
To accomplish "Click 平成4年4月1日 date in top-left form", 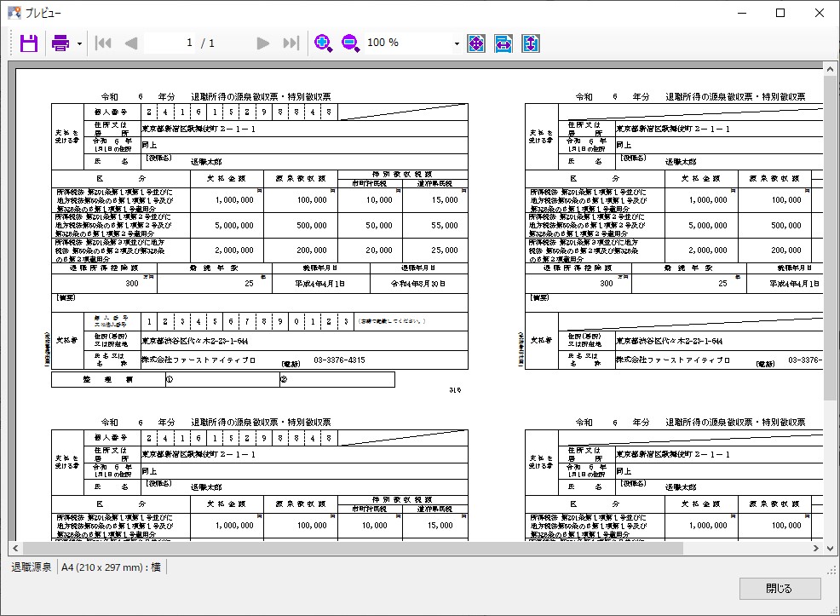I will pos(319,284).
